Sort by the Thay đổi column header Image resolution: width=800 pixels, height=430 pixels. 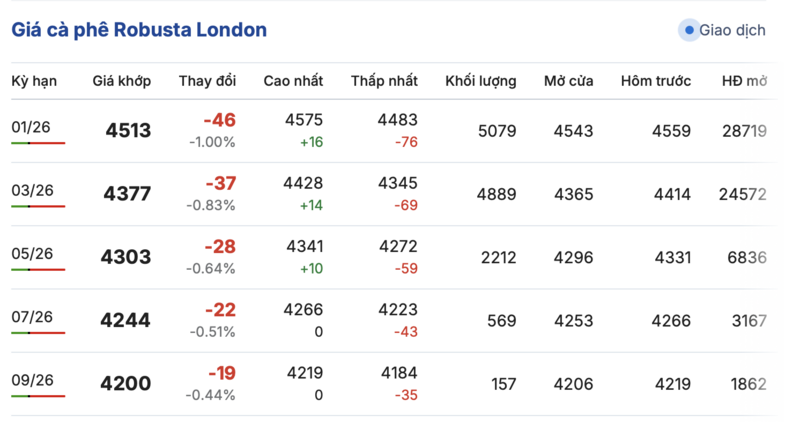tap(207, 81)
